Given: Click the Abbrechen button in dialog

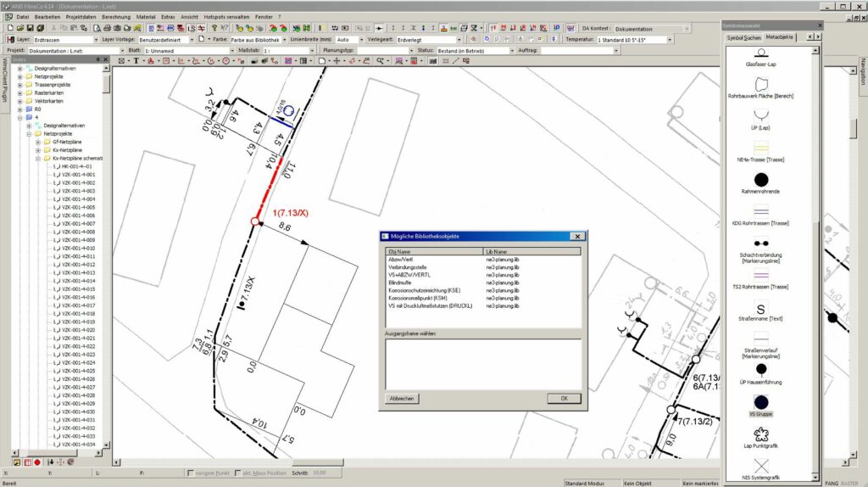Looking at the screenshot, I should tap(401, 398).
